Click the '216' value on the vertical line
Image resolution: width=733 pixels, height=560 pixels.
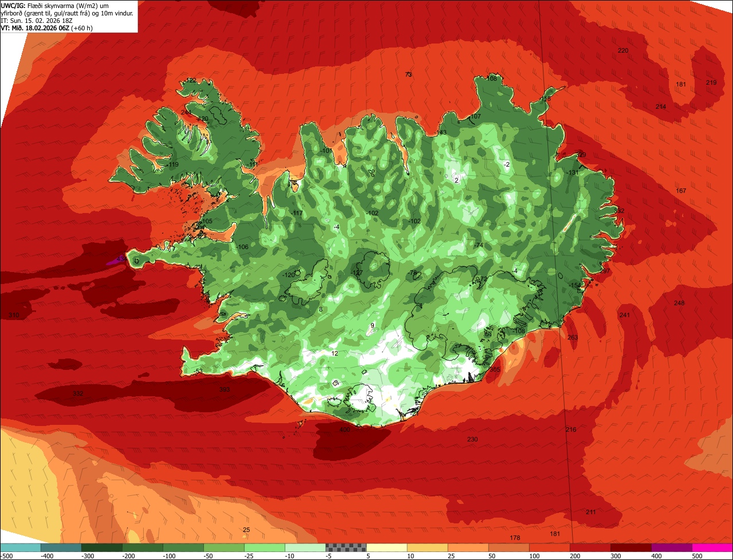coord(571,429)
